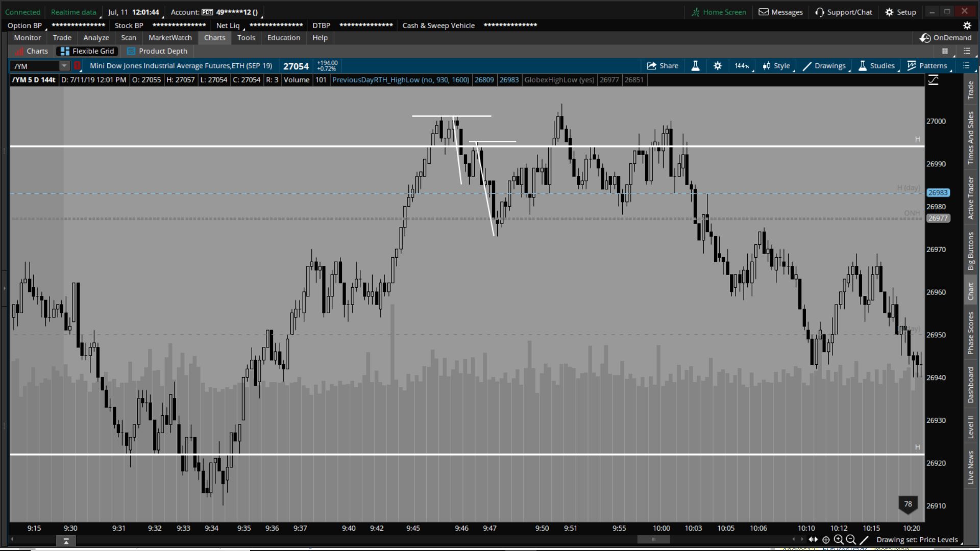Open the Patterns menu
Image resolution: width=980 pixels, height=551 pixels.
pos(927,66)
